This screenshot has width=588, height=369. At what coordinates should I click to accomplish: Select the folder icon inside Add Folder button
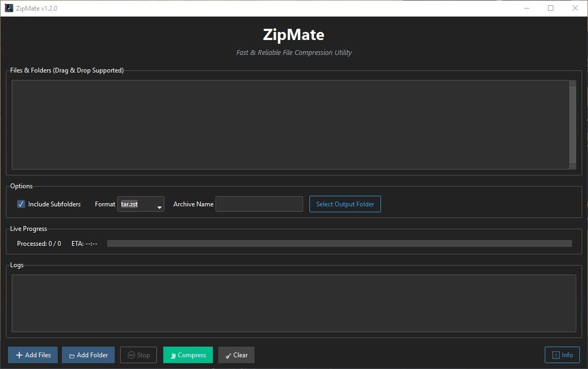click(71, 355)
